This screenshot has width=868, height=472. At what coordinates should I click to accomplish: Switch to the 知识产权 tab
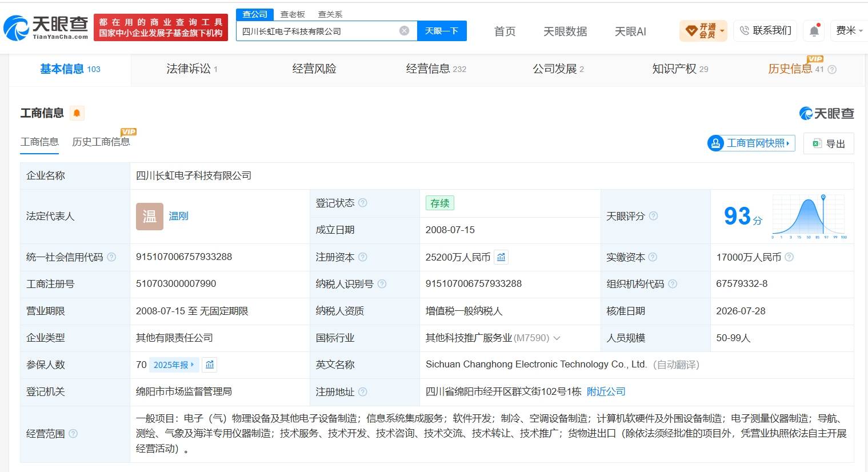[x=680, y=69]
